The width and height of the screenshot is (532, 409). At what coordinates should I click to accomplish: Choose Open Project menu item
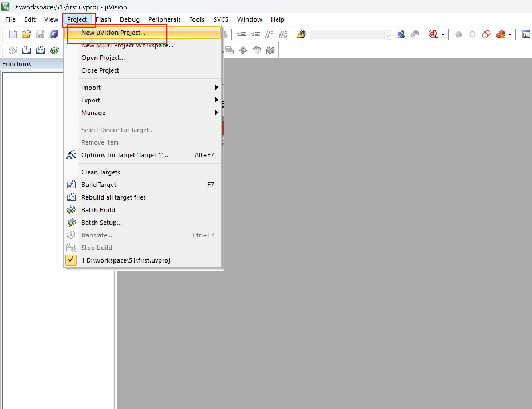(143, 58)
